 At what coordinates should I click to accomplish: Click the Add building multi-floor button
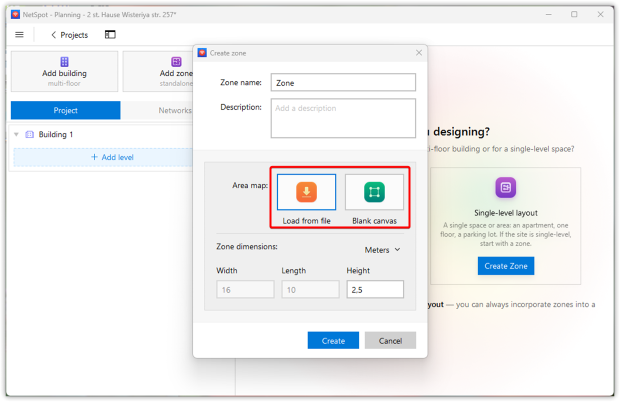(64, 72)
